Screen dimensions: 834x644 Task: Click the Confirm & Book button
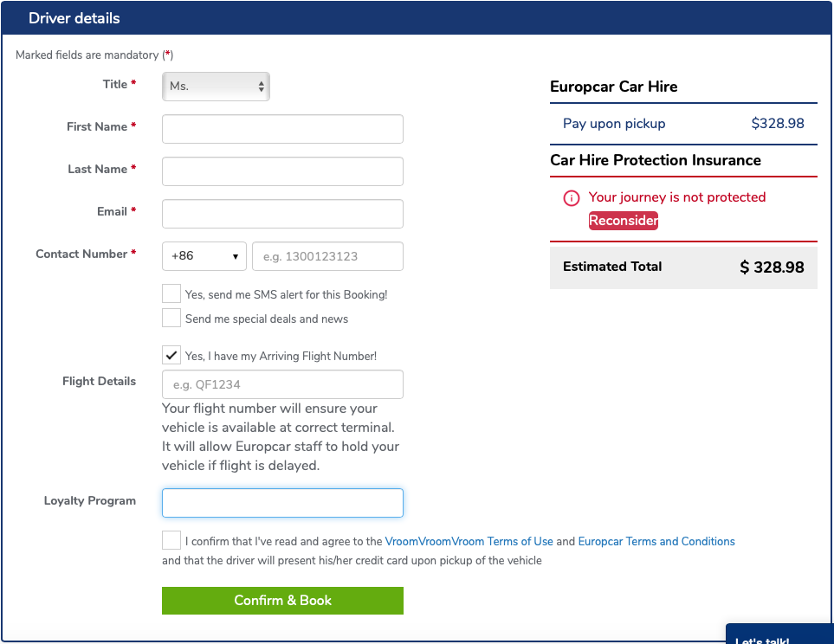(282, 601)
